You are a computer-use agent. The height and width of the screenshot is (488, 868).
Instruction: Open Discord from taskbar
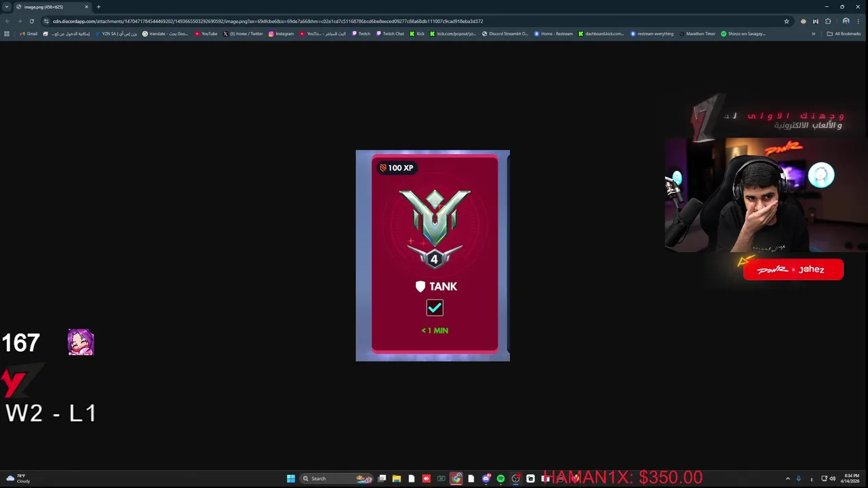486,479
